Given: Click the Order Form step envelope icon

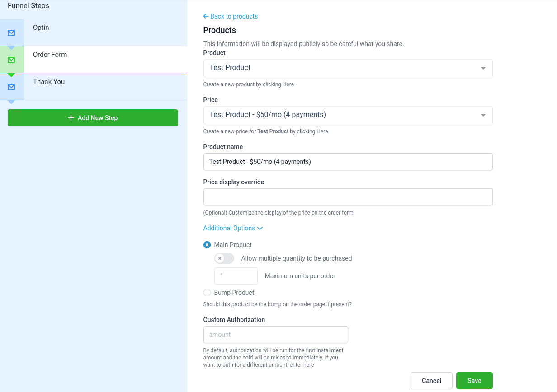Looking at the screenshot, I should pyautogui.click(x=11, y=60).
